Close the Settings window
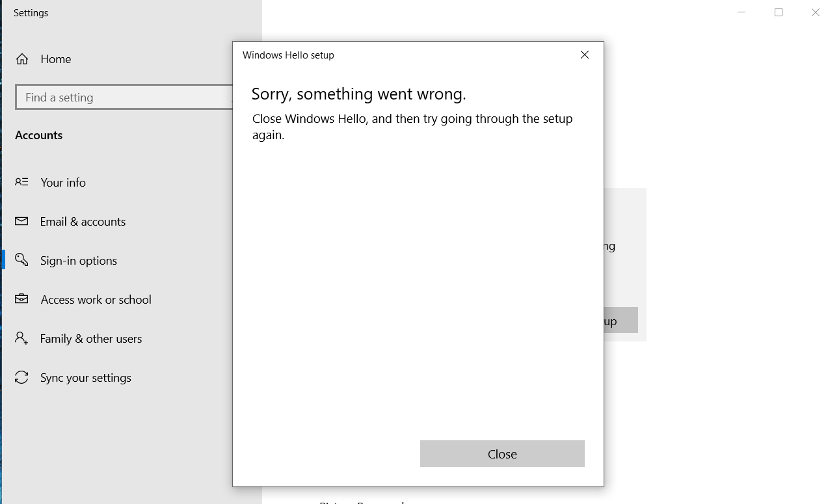 pos(815,12)
